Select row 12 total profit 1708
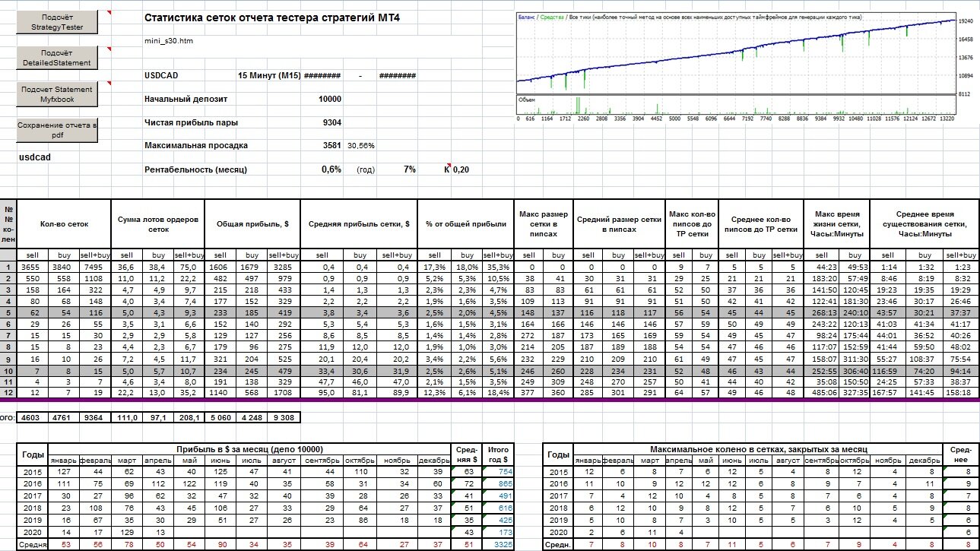The image size is (980, 551). pyautogui.click(x=284, y=394)
